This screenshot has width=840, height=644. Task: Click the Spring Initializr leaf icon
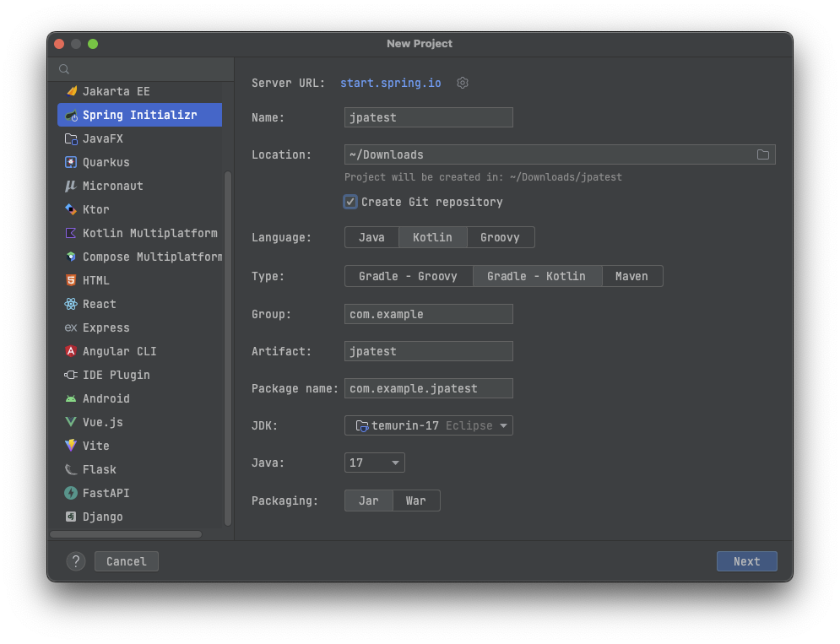click(x=71, y=115)
